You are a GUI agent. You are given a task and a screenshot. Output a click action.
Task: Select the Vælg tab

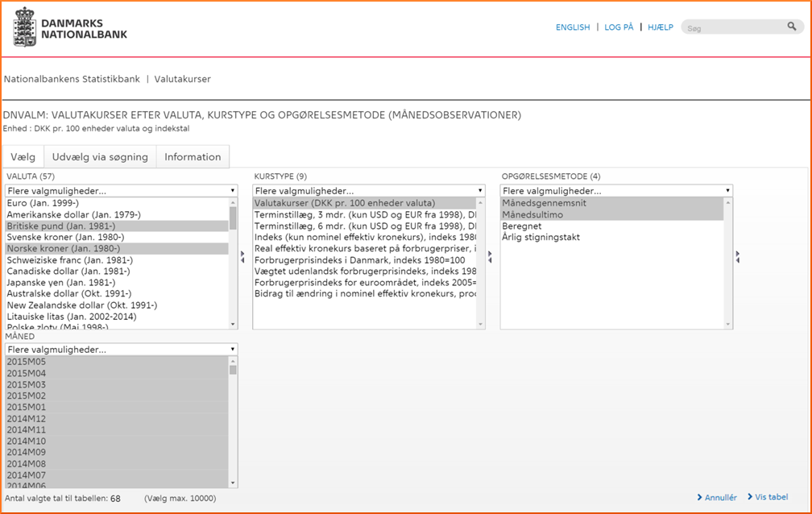[x=23, y=157]
